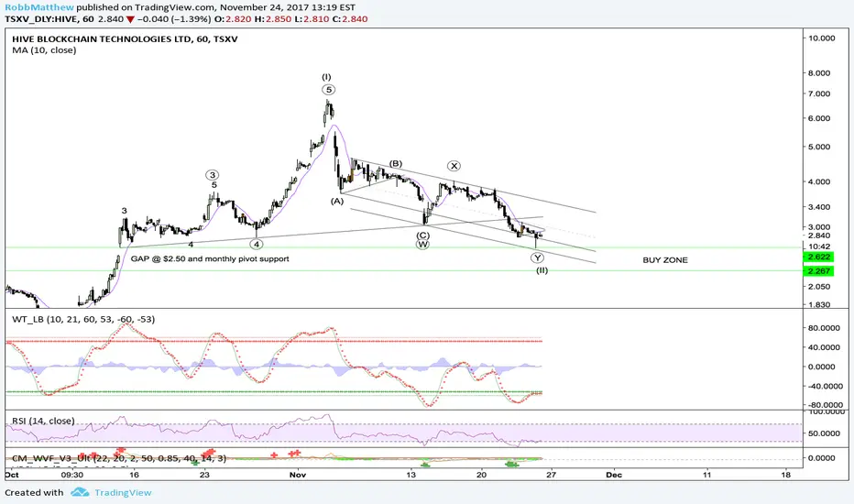This screenshot has height=504, width=854.
Task: Click the Dec date on time axis
Action: tap(614, 475)
